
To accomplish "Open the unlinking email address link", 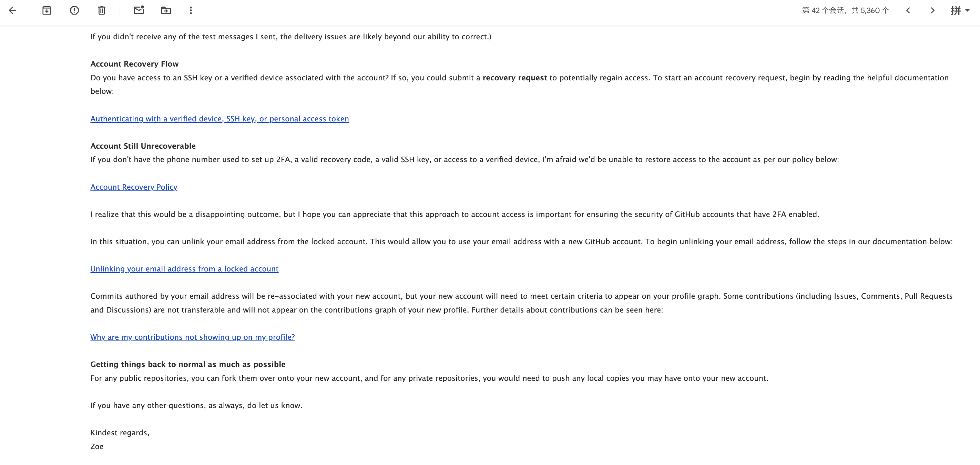I will click(x=184, y=268).
